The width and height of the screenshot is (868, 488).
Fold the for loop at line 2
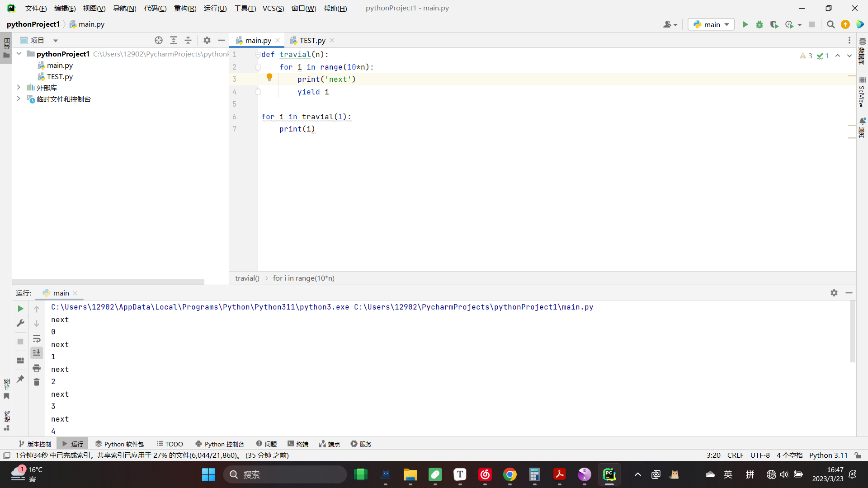pos(258,67)
